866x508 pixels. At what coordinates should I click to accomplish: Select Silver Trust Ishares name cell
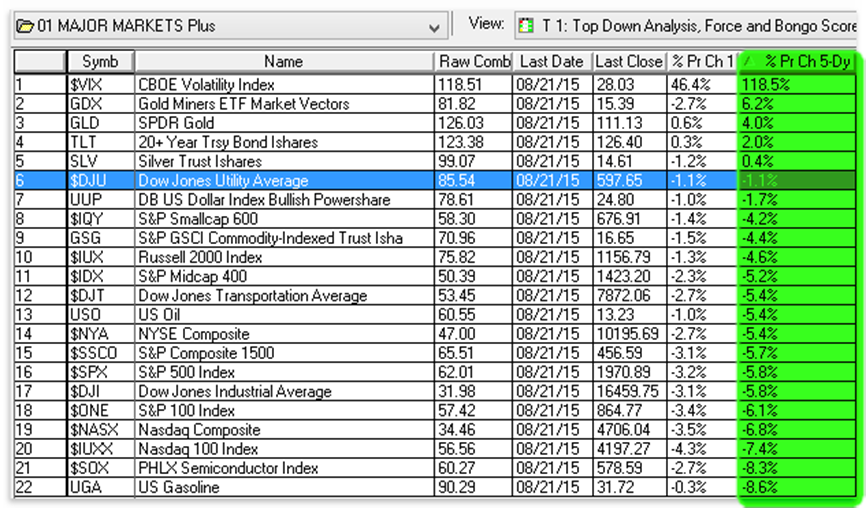point(284,161)
